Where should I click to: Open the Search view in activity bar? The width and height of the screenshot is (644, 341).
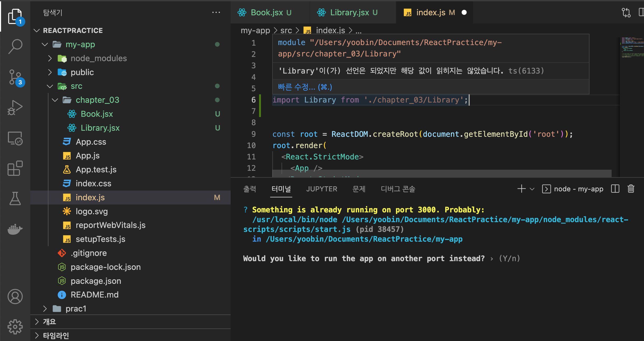[15, 47]
